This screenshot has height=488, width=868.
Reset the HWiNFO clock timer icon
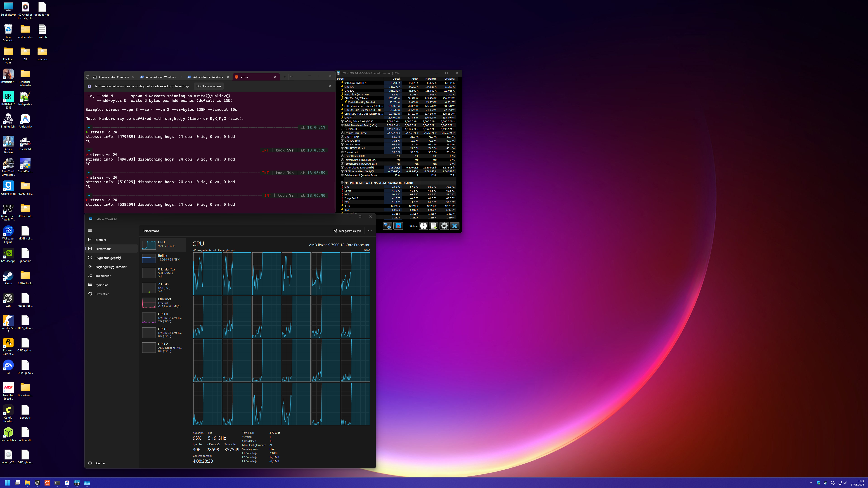coord(423,226)
